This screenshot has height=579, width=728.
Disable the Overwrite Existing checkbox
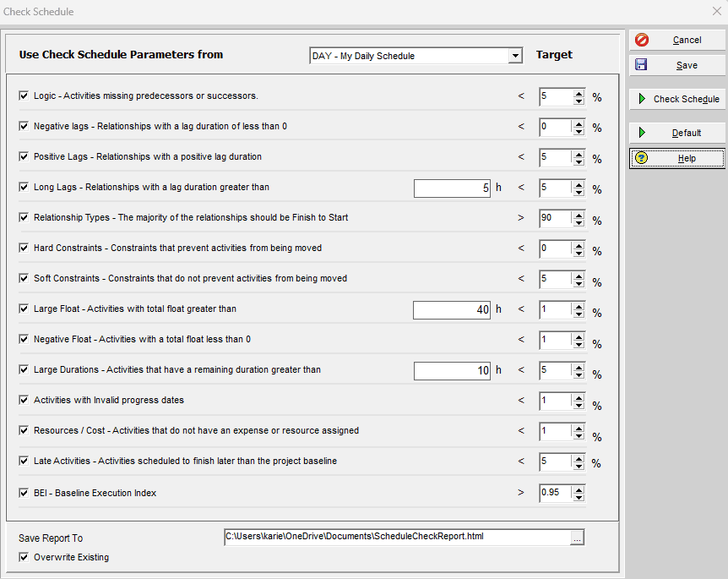[x=24, y=557]
